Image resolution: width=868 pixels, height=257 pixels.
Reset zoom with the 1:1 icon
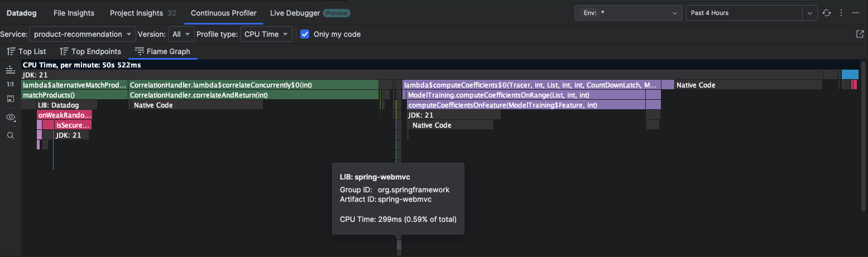(x=10, y=85)
